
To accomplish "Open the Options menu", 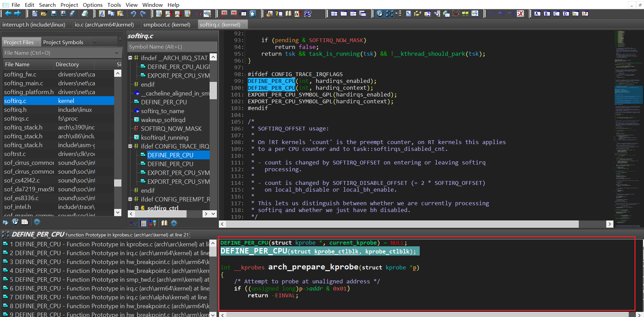I will (93, 5).
